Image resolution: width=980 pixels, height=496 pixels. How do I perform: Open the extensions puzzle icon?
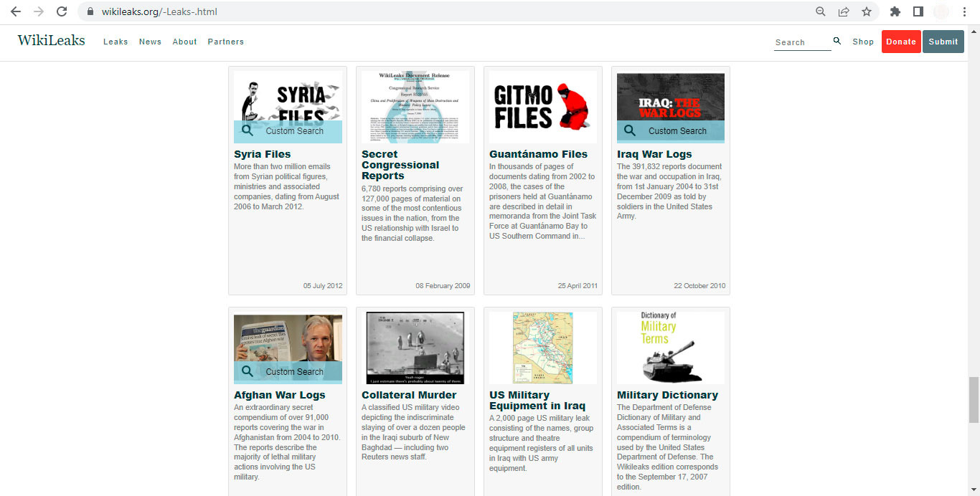click(x=895, y=11)
